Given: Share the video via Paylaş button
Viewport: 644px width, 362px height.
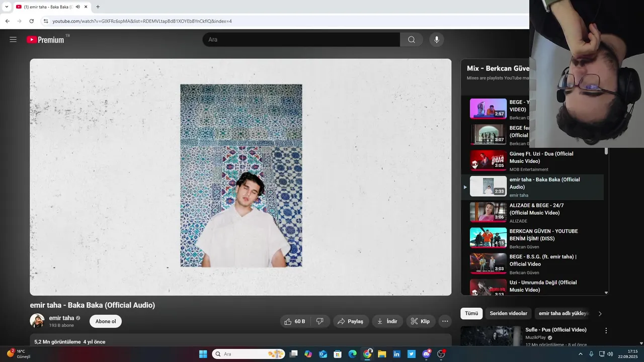Looking at the screenshot, I should click(x=351, y=321).
